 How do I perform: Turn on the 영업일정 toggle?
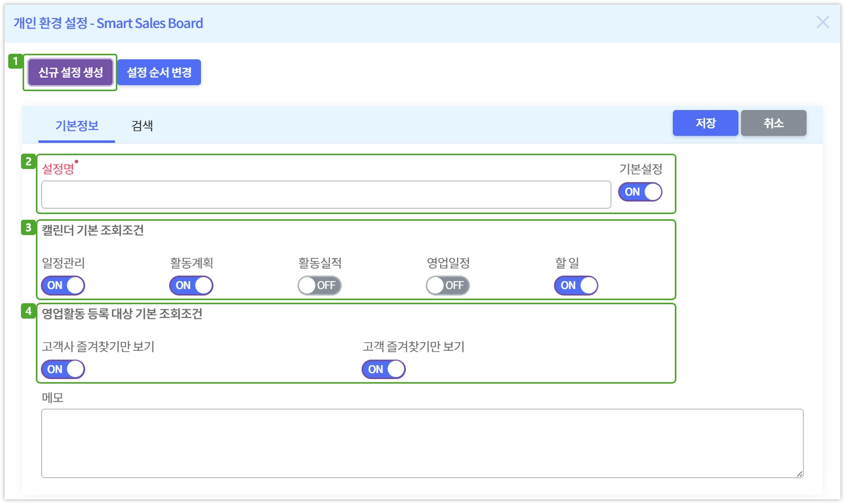point(447,285)
